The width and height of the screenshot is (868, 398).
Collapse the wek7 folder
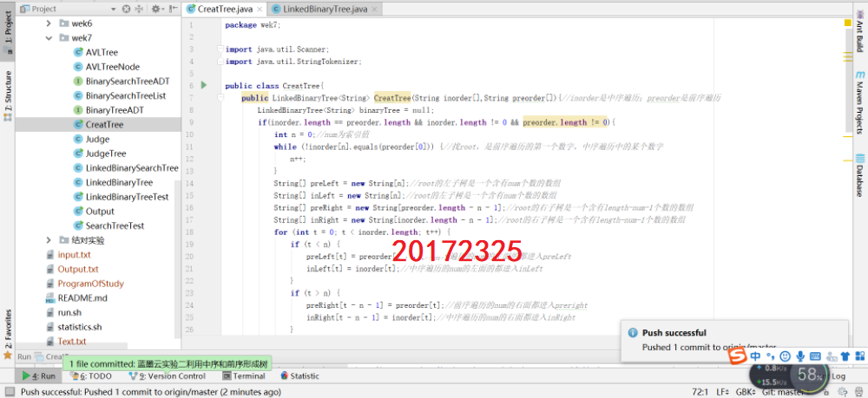point(48,38)
